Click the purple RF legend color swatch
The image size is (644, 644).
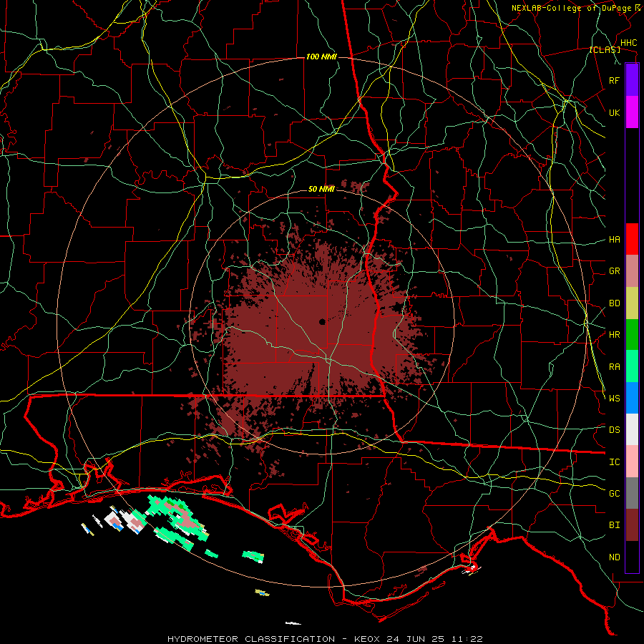[632, 80]
